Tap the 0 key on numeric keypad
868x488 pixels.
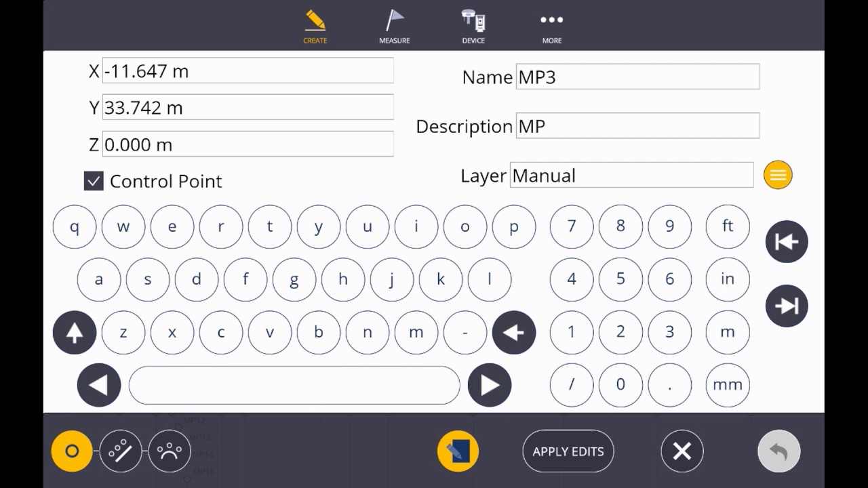[x=620, y=385]
